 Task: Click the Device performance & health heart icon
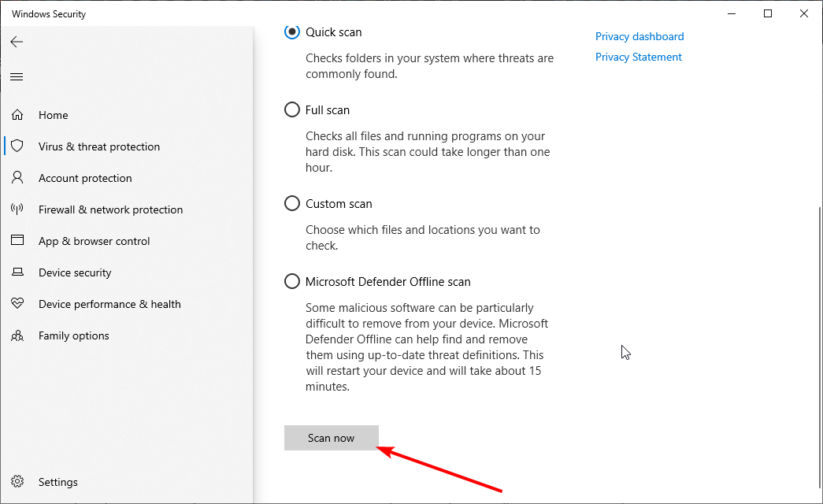(17, 304)
